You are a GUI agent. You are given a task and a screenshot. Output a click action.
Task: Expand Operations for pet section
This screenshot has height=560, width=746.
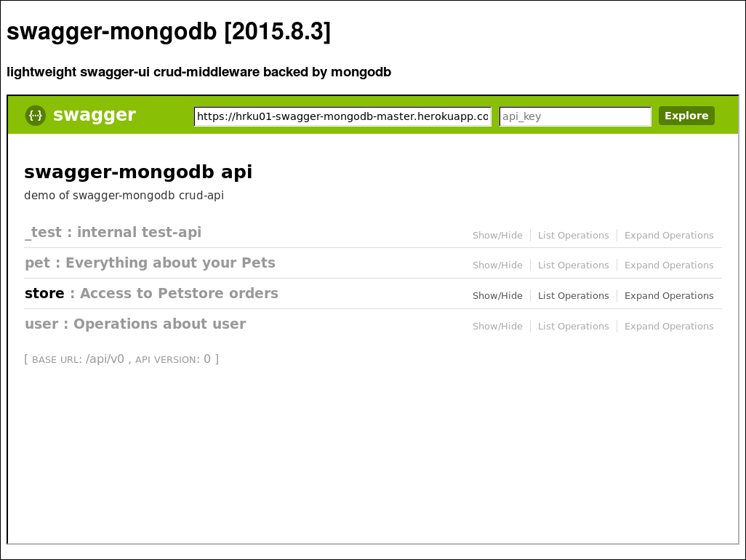(x=669, y=265)
